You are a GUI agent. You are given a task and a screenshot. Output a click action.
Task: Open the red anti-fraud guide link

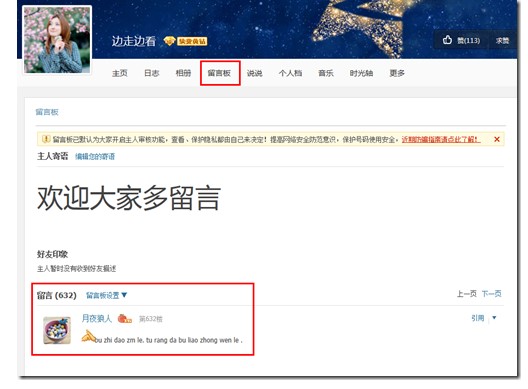[x=441, y=139]
